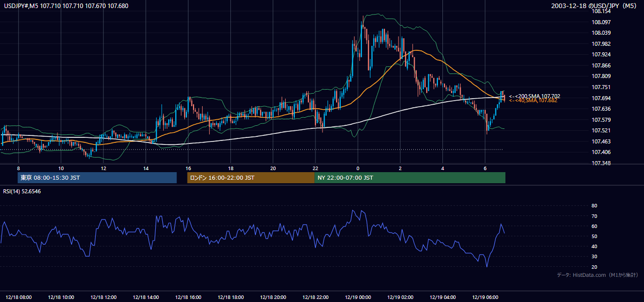Click hour tick '14' under price chart
This screenshot has height=302, width=644.
[146, 168]
